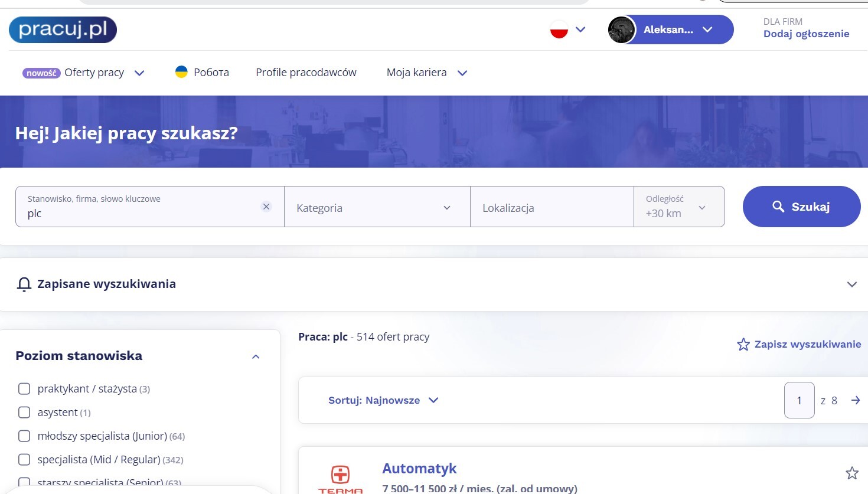Open the Робота menu item

211,73
